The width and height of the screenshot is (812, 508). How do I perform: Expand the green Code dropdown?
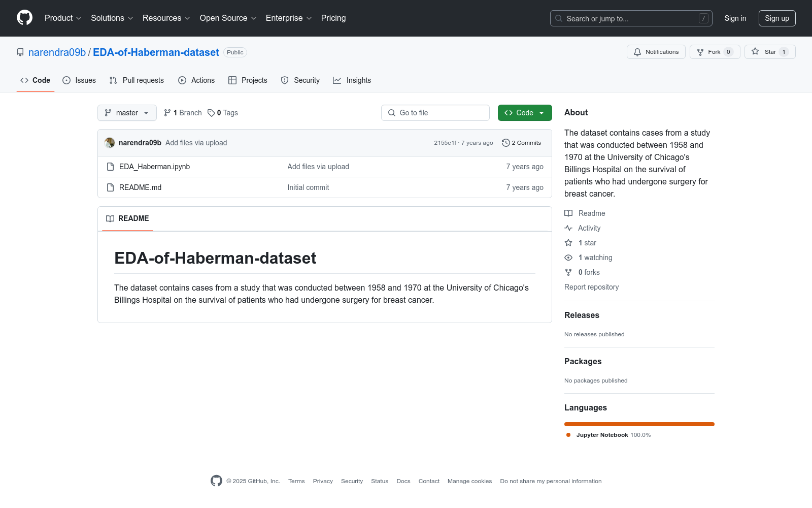click(x=525, y=113)
